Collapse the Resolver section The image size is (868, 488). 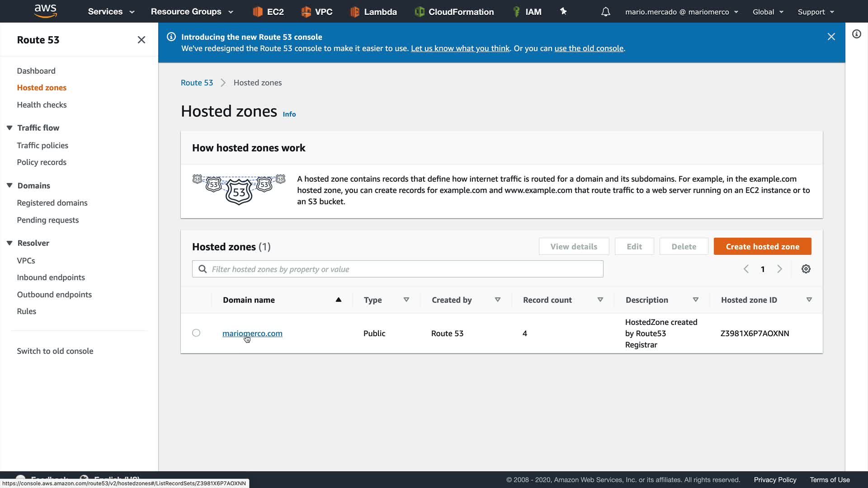click(9, 243)
